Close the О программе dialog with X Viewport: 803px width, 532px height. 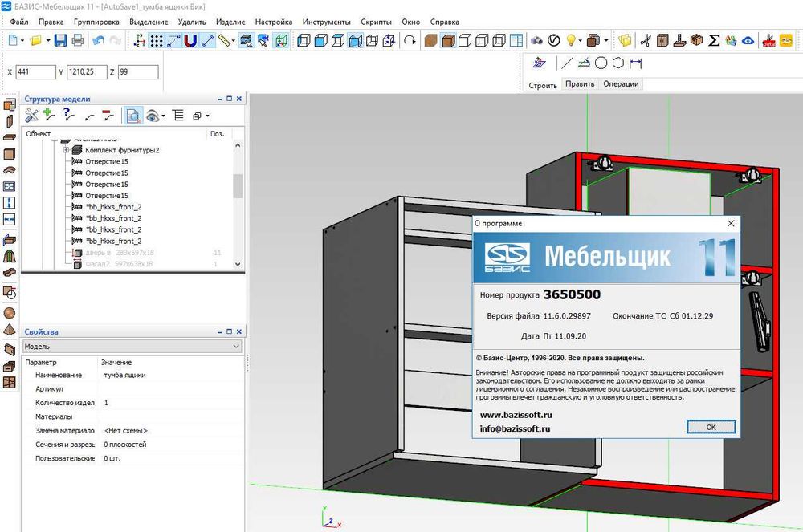731,224
